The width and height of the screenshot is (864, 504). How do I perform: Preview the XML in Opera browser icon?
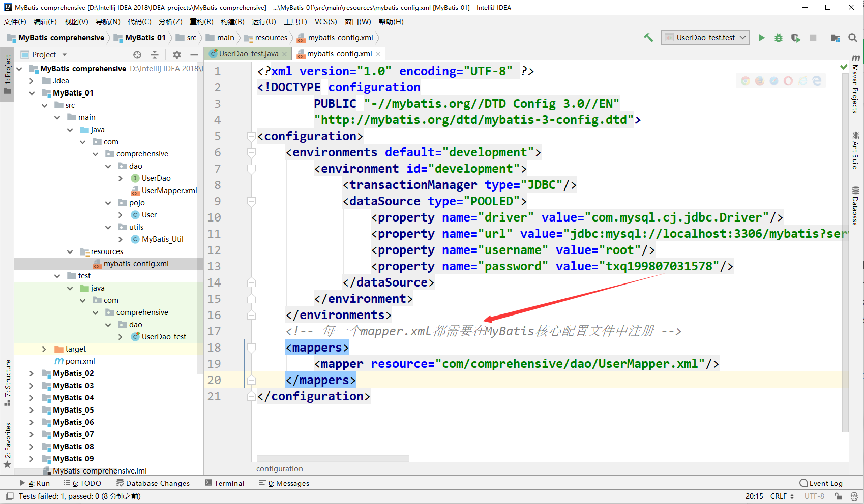coord(788,81)
